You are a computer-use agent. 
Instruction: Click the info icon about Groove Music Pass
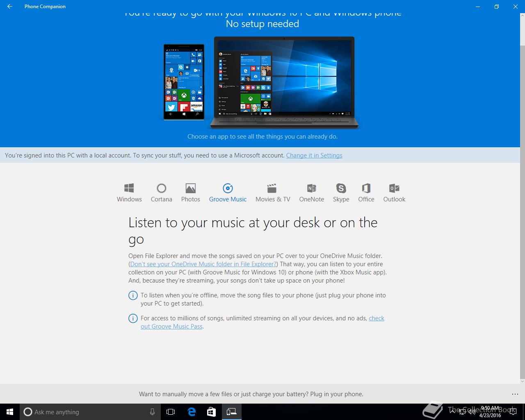(x=133, y=318)
